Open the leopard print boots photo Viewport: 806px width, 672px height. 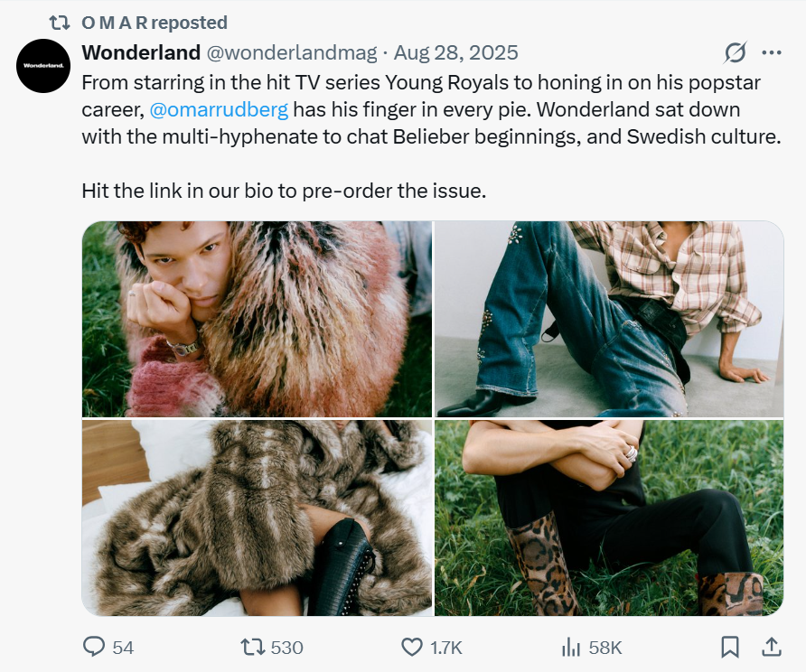(x=609, y=518)
